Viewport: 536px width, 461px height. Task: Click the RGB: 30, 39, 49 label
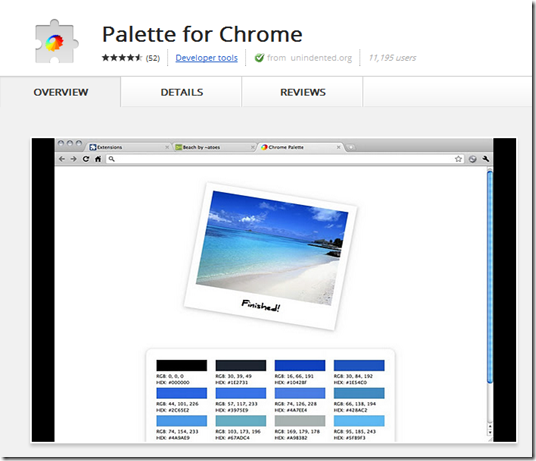[x=233, y=376]
